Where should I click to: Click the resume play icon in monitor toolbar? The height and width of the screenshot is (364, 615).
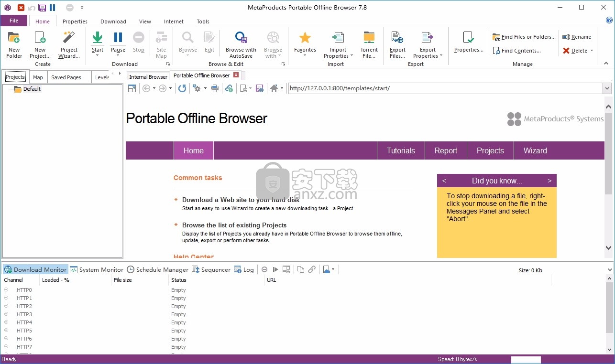coord(275,269)
